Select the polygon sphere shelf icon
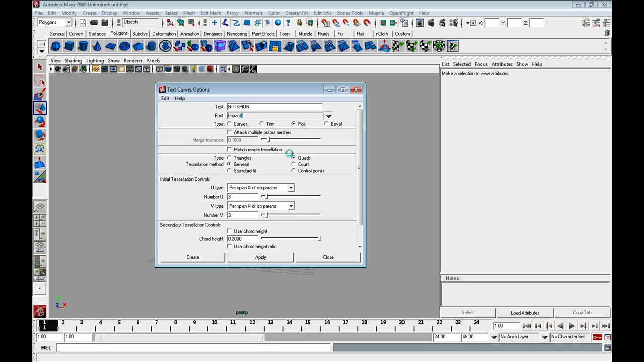The image size is (644, 362). coord(56,46)
